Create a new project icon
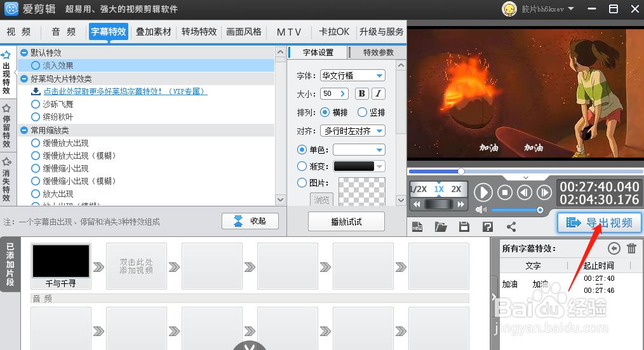 (417, 226)
